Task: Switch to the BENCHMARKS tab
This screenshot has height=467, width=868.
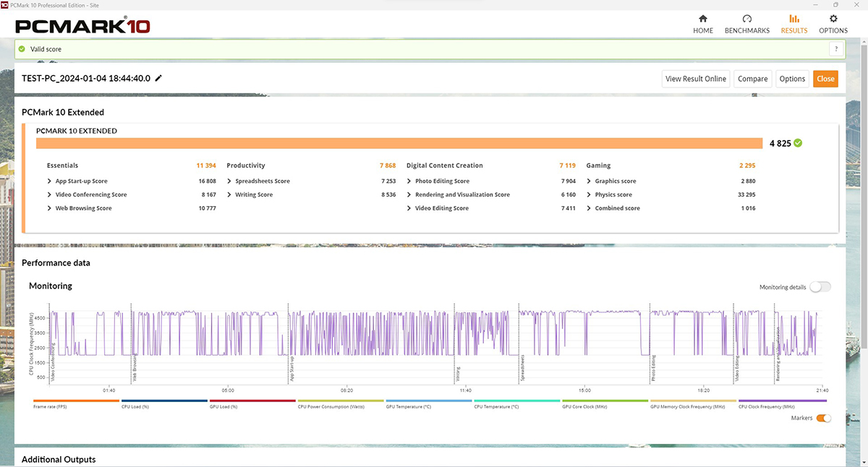Action: click(x=747, y=24)
